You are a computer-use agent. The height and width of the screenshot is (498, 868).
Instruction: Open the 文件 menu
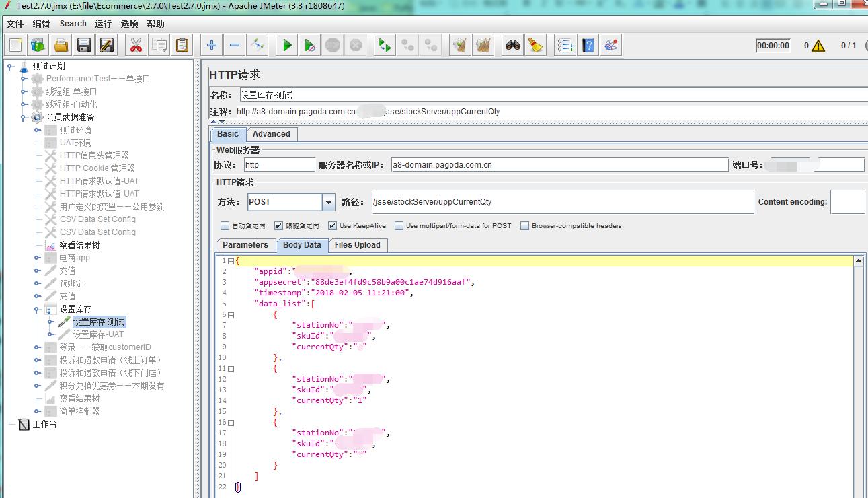click(15, 24)
